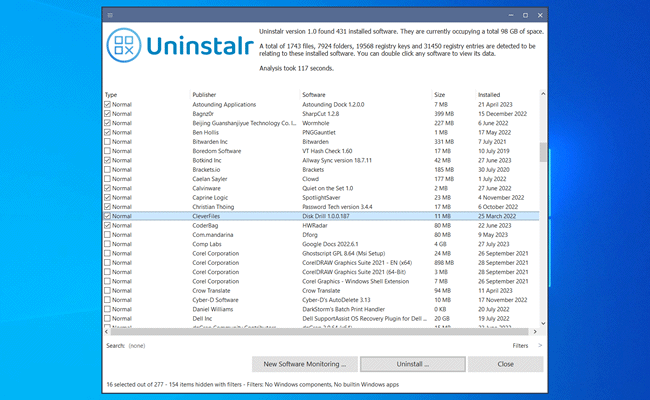This screenshot has width=650, height=400.
Task: Sort list by Publisher column header
Action: click(x=204, y=95)
